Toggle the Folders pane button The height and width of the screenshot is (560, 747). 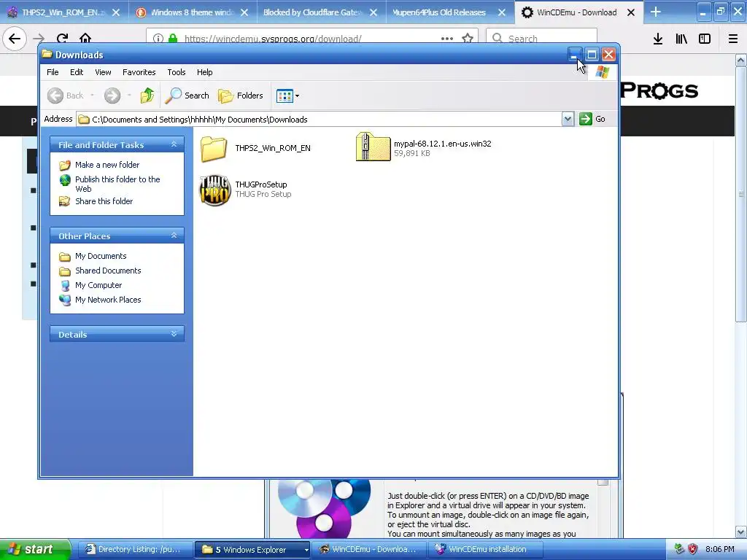(x=241, y=96)
